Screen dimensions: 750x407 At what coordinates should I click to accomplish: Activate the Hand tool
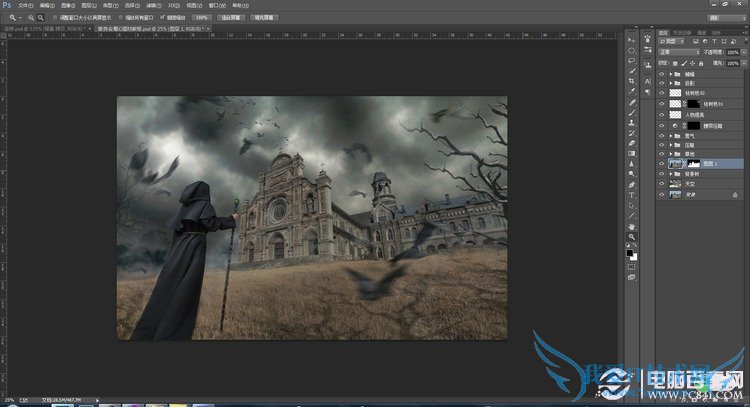632,226
